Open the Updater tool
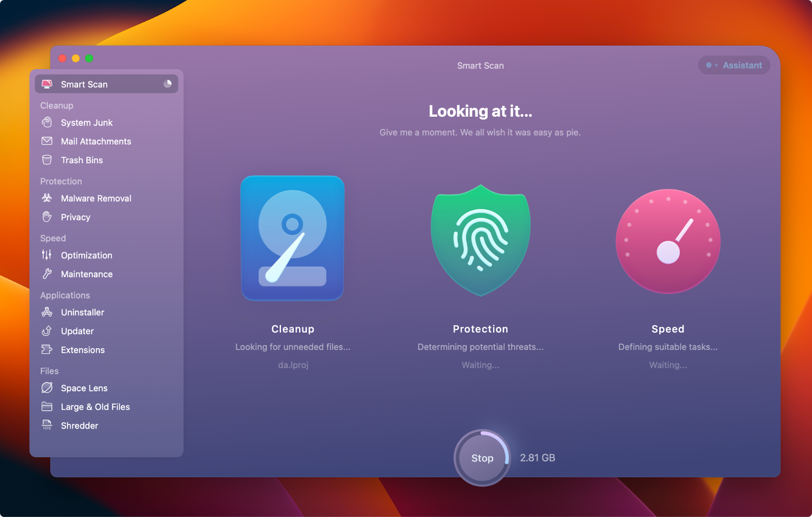This screenshot has height=517, width=812. click(x=47, y=331)
